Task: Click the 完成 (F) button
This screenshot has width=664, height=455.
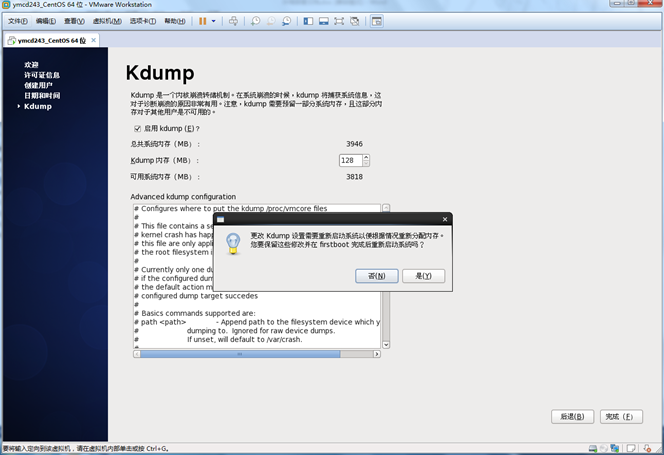Action: point(621,417)
